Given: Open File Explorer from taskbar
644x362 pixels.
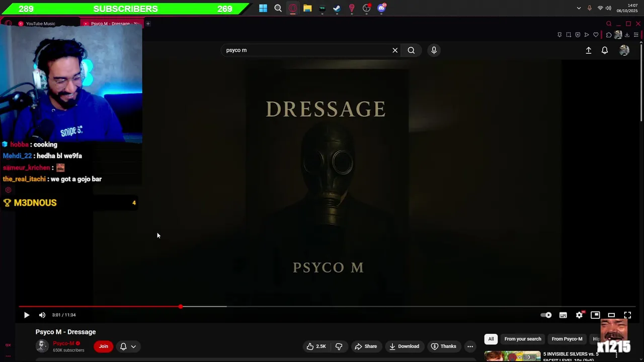Looking at the screenshot, I should pyautogui.click(x=307, y=8).
